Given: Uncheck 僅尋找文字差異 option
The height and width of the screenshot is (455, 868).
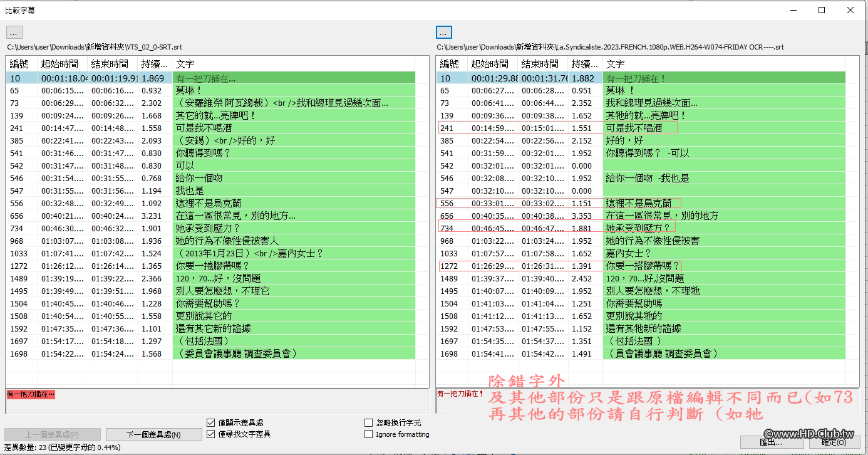Looking at the screenshot, I should click(211, 434).
